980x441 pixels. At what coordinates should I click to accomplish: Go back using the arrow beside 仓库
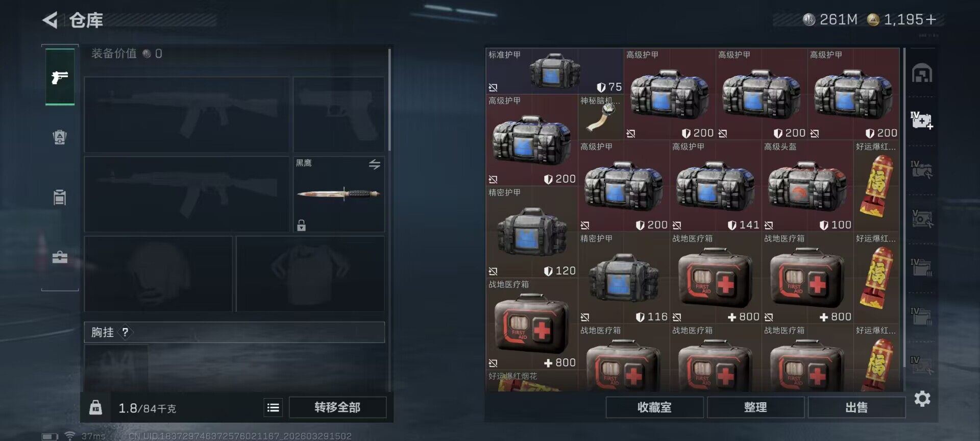[x=50, y=20]
